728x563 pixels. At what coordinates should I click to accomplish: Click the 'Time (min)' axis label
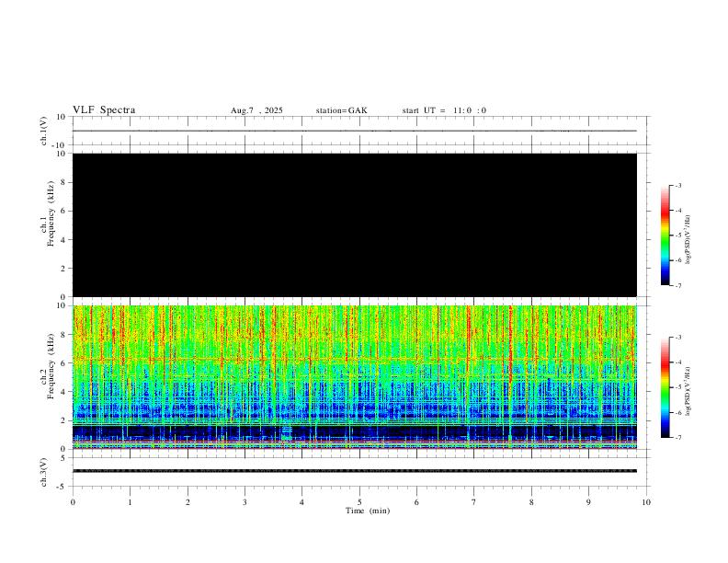(x=368, y=511)
